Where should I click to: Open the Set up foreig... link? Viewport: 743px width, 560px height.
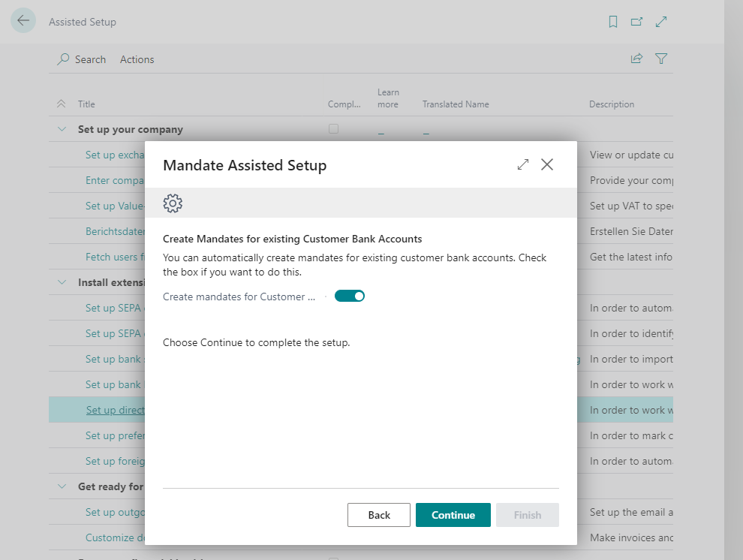[115, 461]
